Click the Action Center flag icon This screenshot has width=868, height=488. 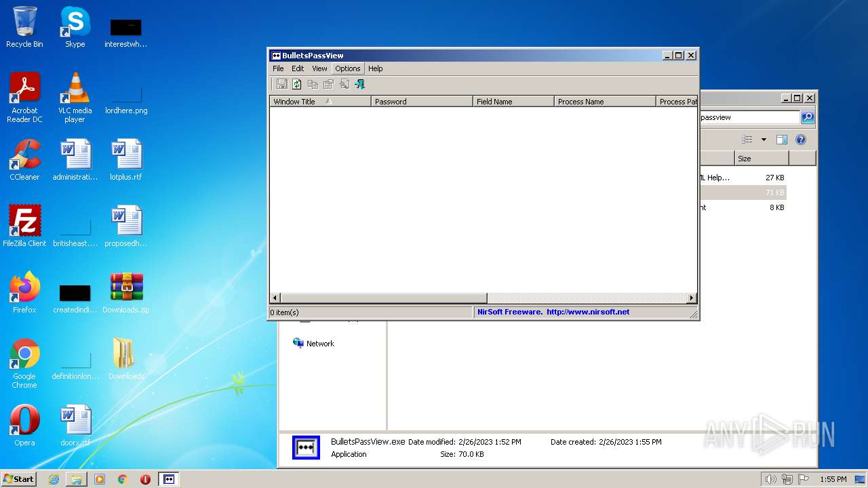(803, 479)
